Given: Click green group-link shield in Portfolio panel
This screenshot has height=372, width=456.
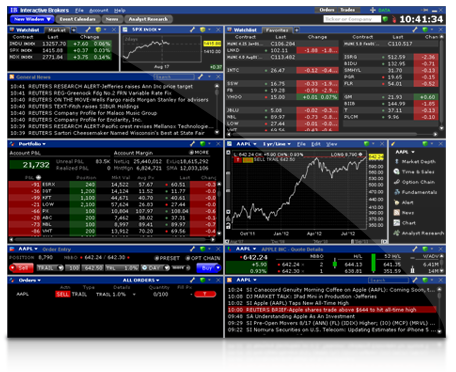Looking at the screenshot, I should 202,144.
